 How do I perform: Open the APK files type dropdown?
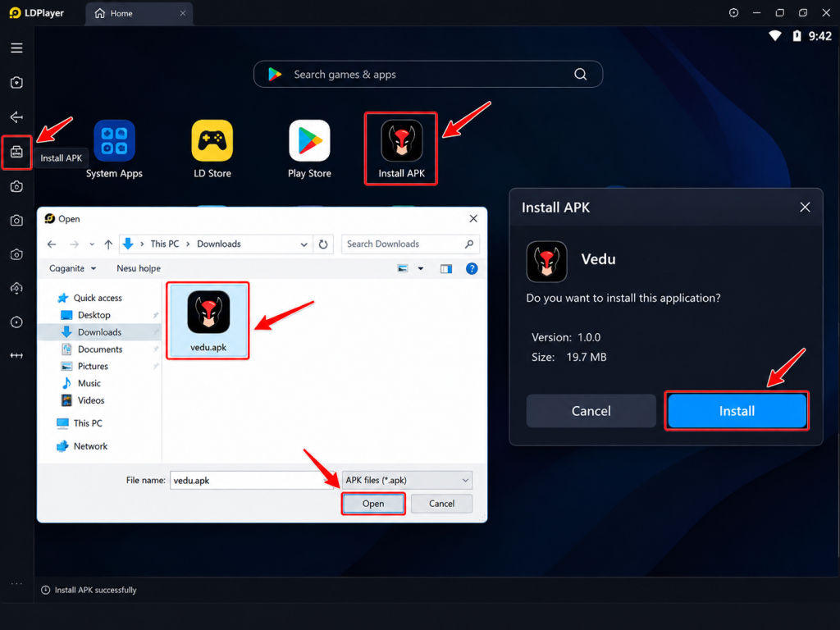[407, 481]
